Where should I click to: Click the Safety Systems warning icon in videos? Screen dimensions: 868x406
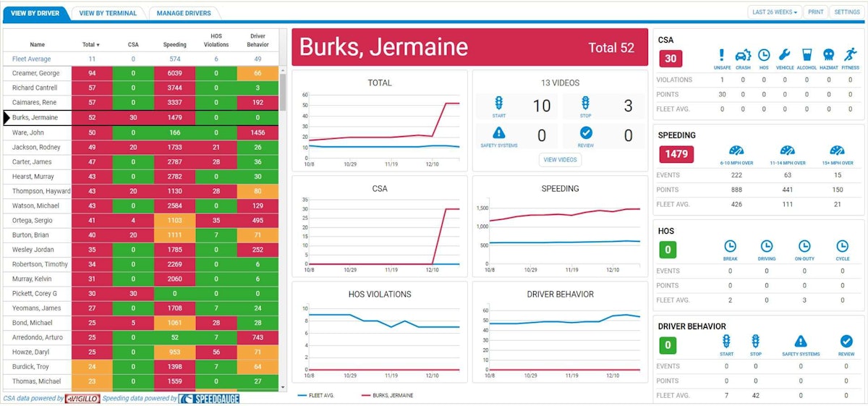[499, 133]
